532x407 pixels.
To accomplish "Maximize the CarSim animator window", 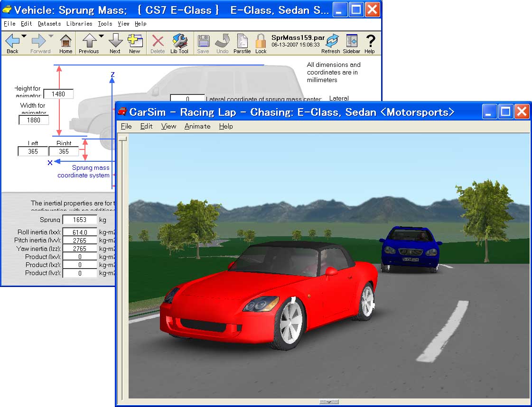I will pyautogui.click(x=505, y=111).
